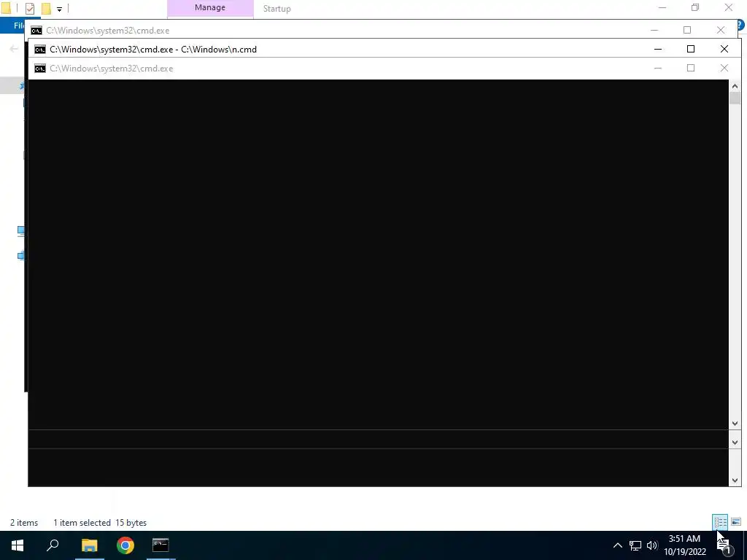Open system menu icon of n.cmd window

pyautogui.click(x=40, y=50)
